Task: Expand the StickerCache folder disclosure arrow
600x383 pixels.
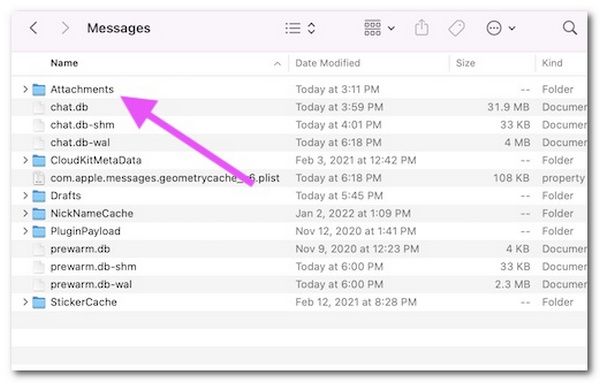Action: [x=25, y=302]
